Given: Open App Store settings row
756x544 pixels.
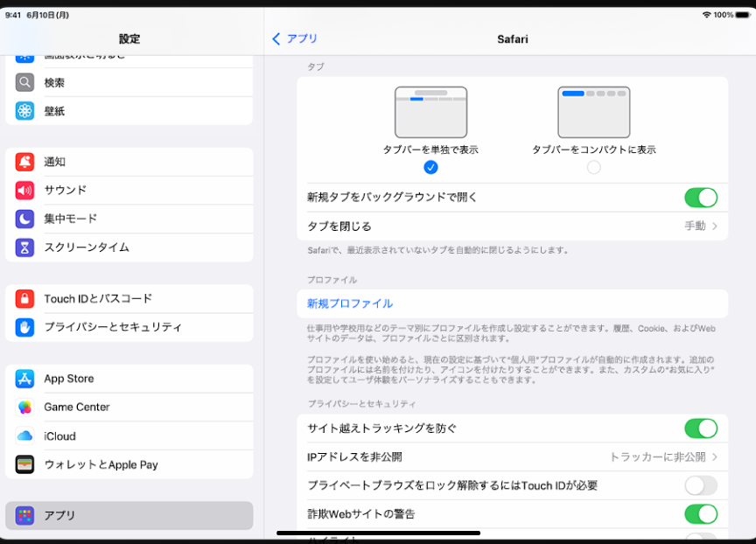Looking at the screenshot, I should [x=129, y=378].
